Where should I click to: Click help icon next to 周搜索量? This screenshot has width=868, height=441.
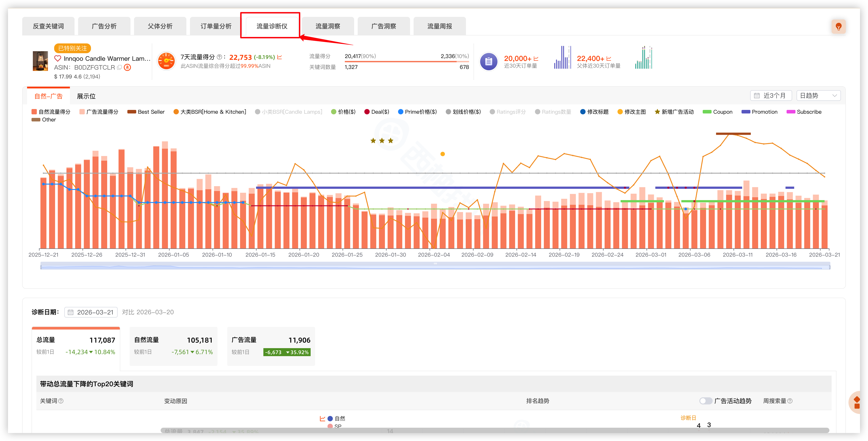790,401
